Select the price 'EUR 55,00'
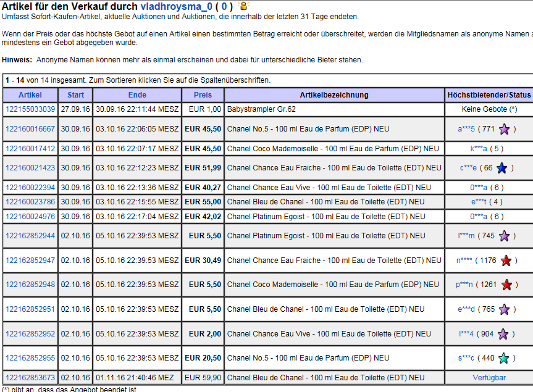This screenshot has height=392, width=533. point(203,202)
